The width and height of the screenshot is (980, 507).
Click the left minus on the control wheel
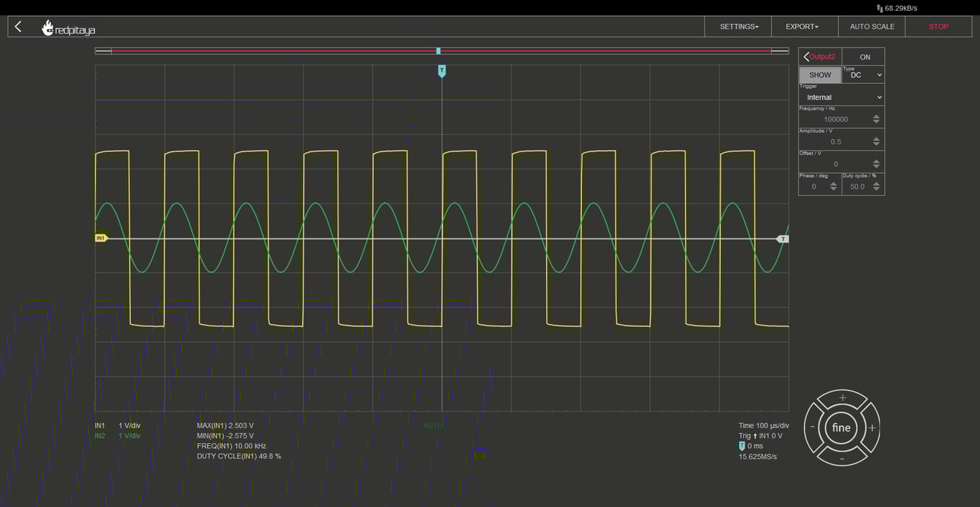click(x=812, y=427)
